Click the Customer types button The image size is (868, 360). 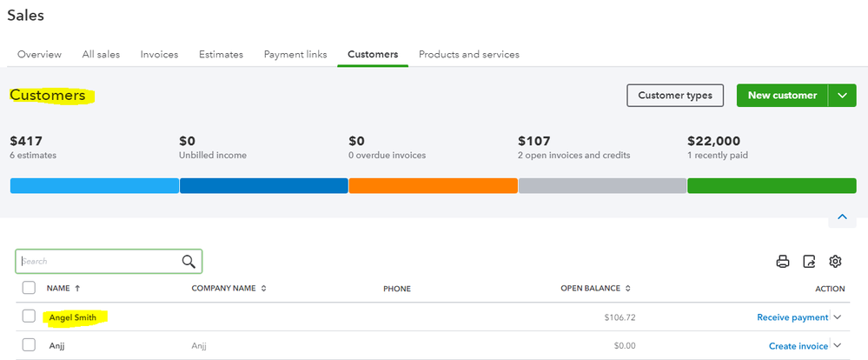675,96
